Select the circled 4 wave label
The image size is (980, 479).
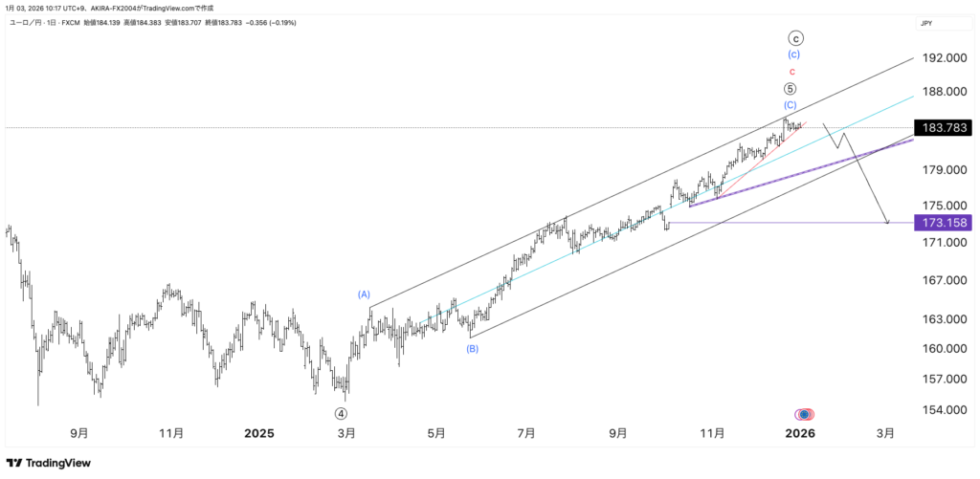pos(341,414)
